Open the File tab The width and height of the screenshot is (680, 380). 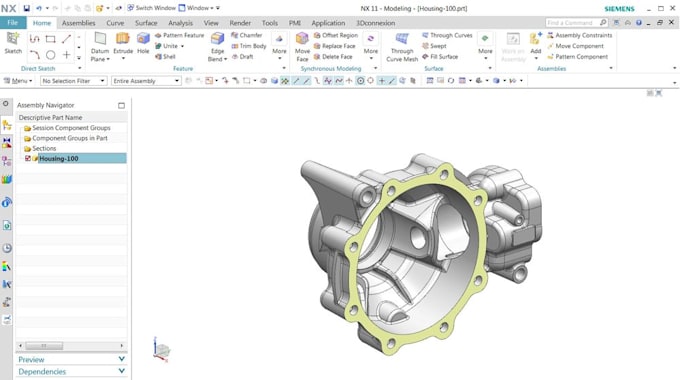click(x=13, y=23)
